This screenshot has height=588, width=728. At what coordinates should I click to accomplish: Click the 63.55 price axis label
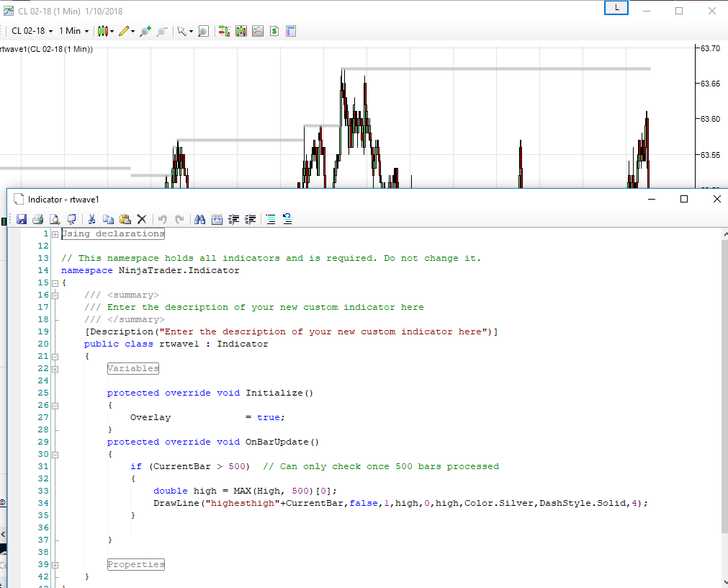point(710,155)
